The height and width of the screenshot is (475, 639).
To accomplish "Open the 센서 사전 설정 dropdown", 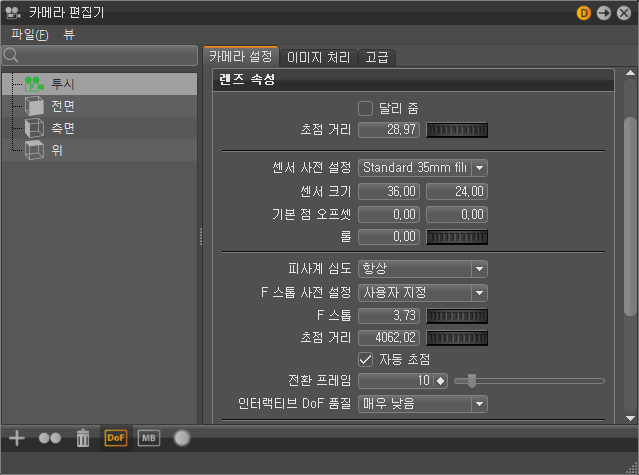I will [423, 168].
